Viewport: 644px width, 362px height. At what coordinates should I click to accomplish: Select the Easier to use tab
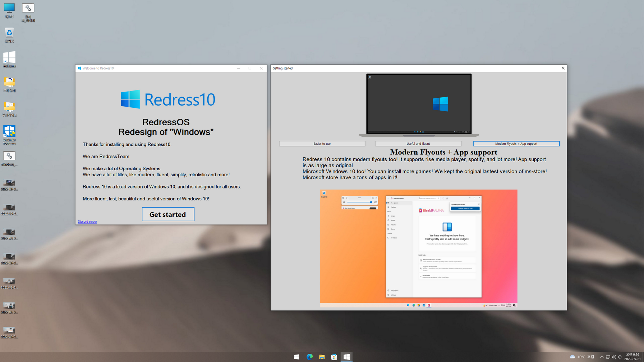coord(322,144)
